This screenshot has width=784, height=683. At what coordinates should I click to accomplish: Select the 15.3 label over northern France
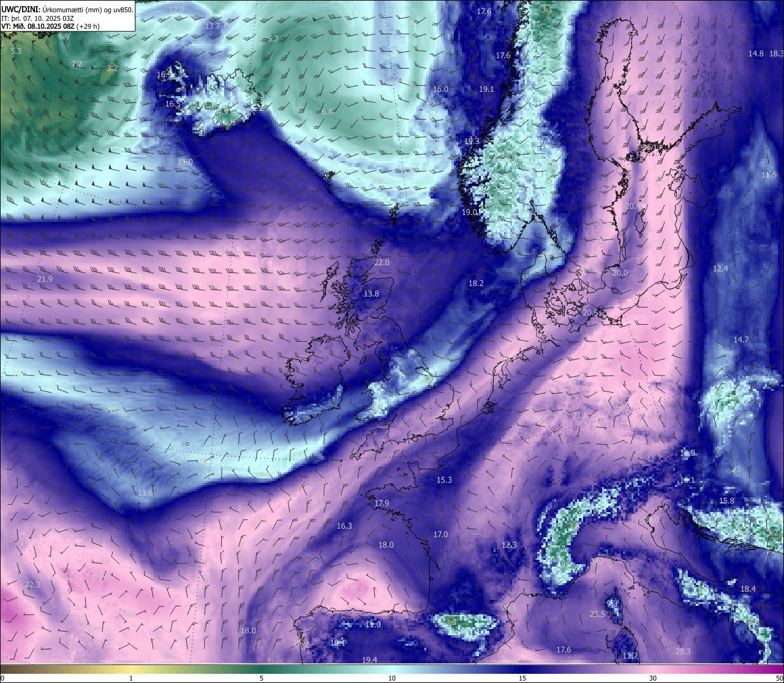click(x=444, y=480)
